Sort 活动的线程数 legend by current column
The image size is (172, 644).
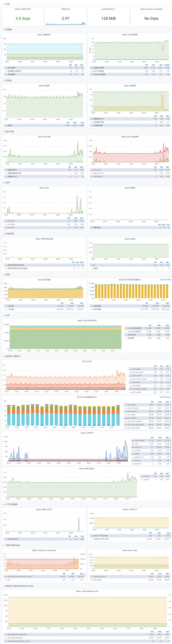click(x=166, y=65)
